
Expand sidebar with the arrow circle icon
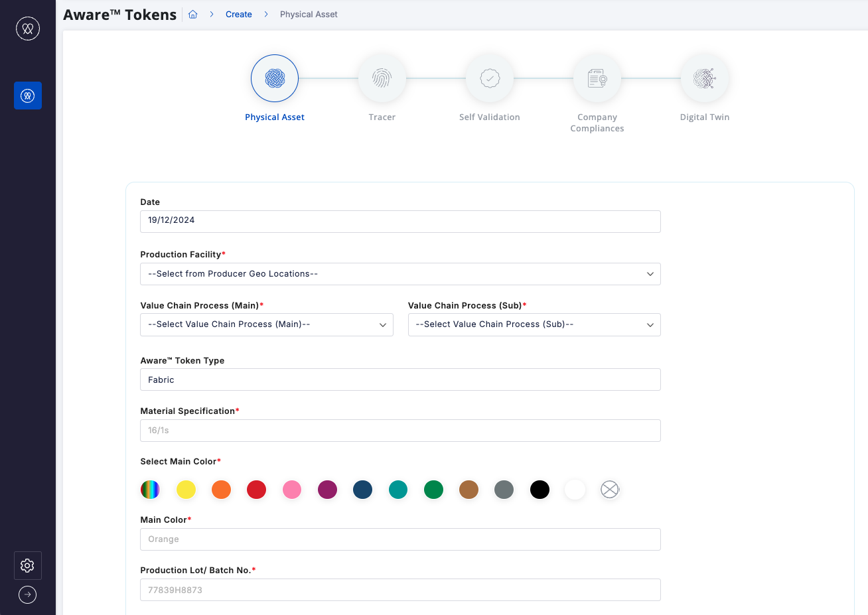(27, 594)
